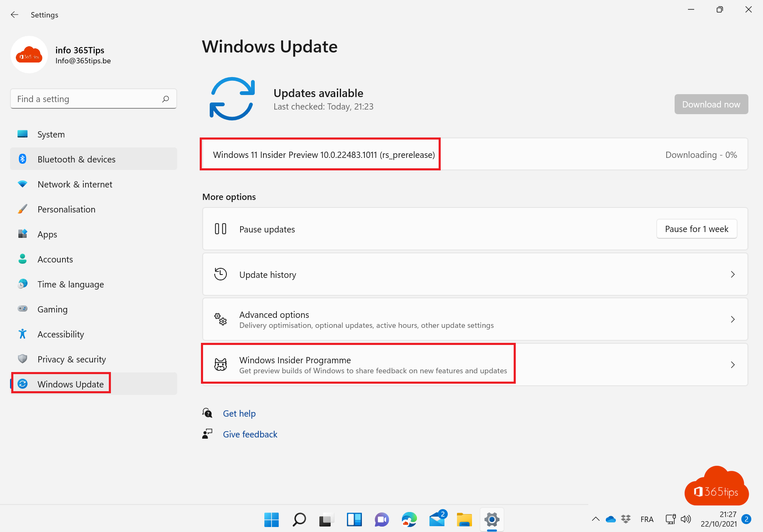Viewport: 763px width, 532px height.
Task: Click the Give feedback icon
Action: (207, 434)
